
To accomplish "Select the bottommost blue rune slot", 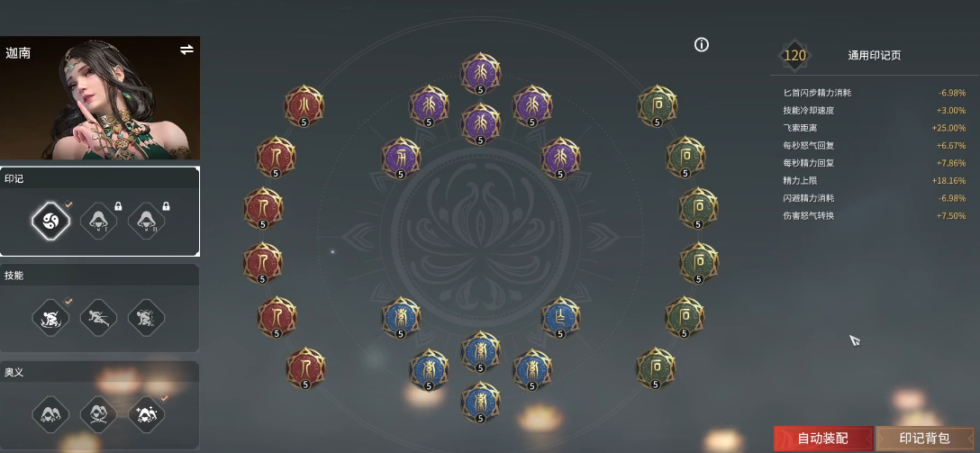I will [481, 403].
